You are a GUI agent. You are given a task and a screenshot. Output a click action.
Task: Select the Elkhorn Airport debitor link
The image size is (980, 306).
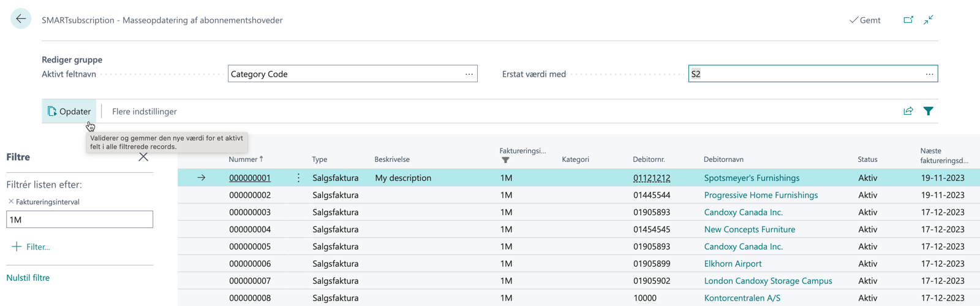[733, 264]
